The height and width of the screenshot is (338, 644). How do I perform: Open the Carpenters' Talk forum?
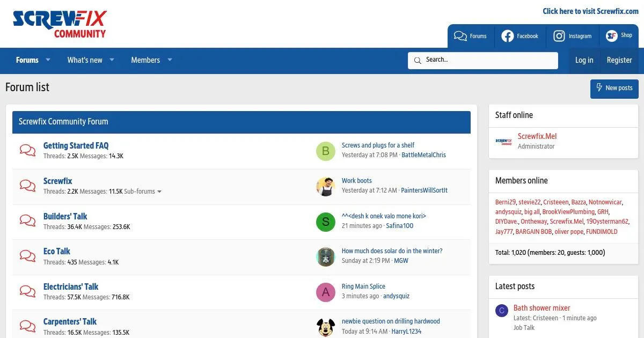click(70, 322)
